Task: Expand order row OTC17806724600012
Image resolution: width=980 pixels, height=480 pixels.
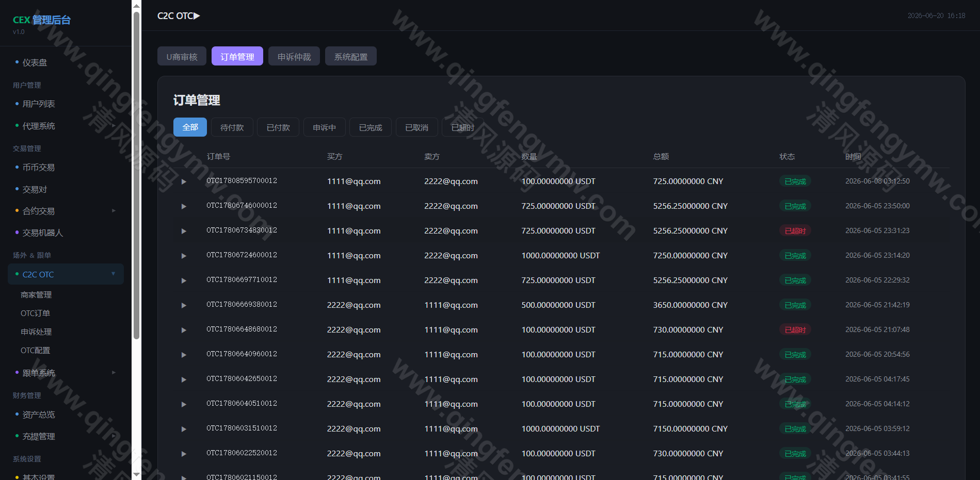Action: (x=184, y=256)
